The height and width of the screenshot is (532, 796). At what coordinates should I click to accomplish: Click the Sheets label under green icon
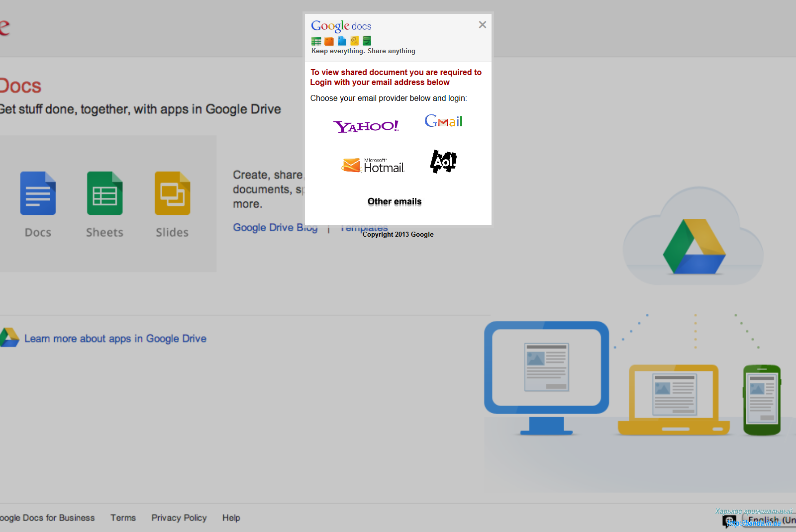click(x=104, y=232)
